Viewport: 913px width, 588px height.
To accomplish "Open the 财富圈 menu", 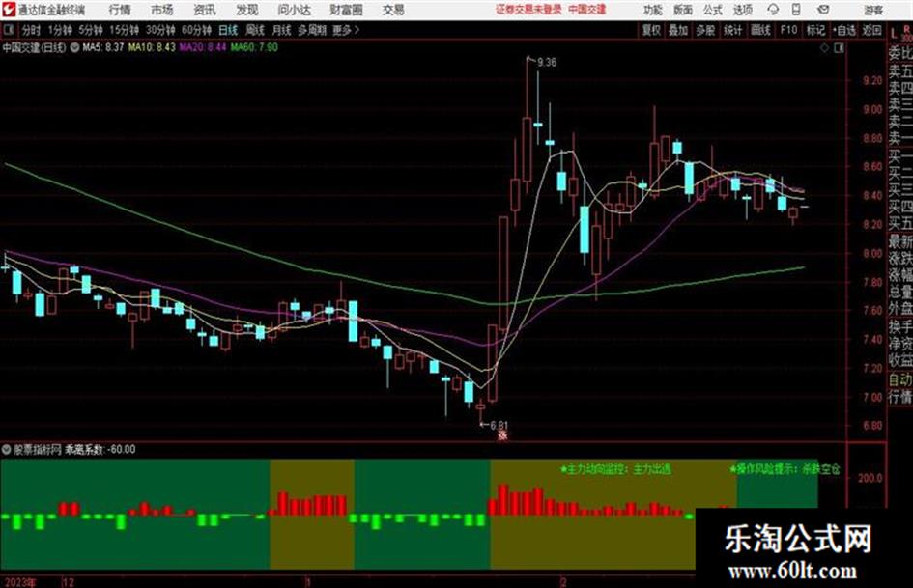I will click(x=346, y=10).
